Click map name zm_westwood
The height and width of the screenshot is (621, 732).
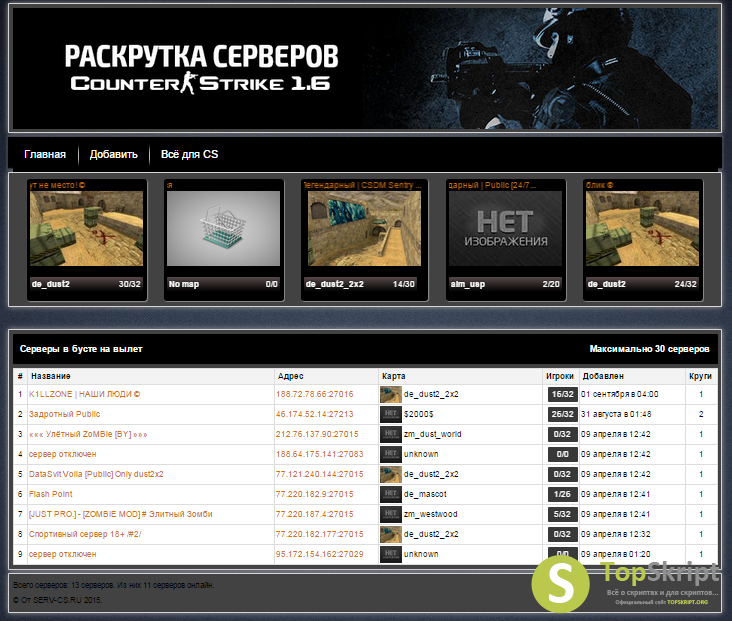coord(430,514)
